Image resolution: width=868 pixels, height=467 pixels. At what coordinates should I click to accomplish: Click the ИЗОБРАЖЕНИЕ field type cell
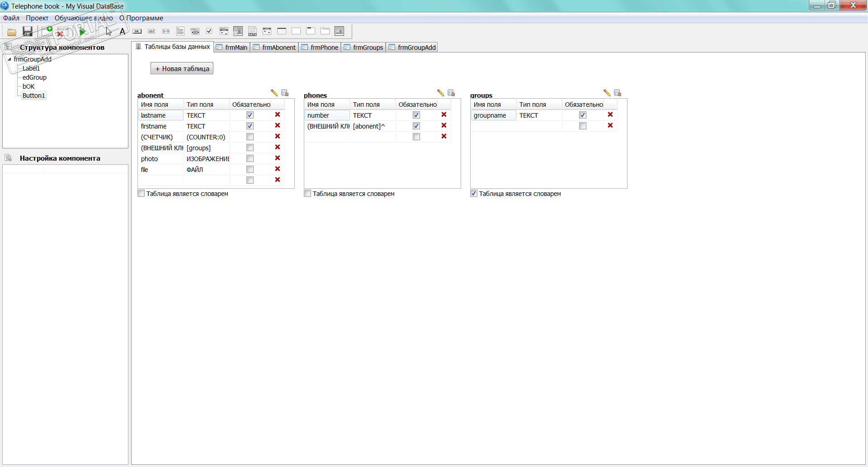tap(207, 159)
